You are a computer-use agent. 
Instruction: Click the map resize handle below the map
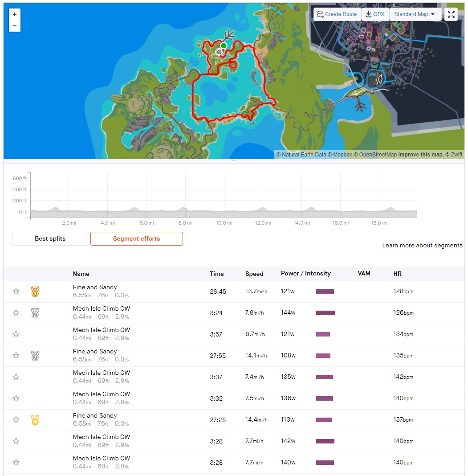click(x=234, y=161)
